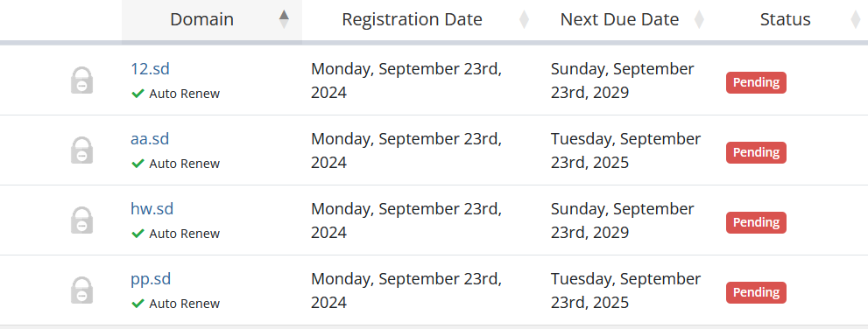The width and height of the screenshot is (868, 329).
Task: Click the lock icon beside aa.sd
Action: (x=82, y=150)
